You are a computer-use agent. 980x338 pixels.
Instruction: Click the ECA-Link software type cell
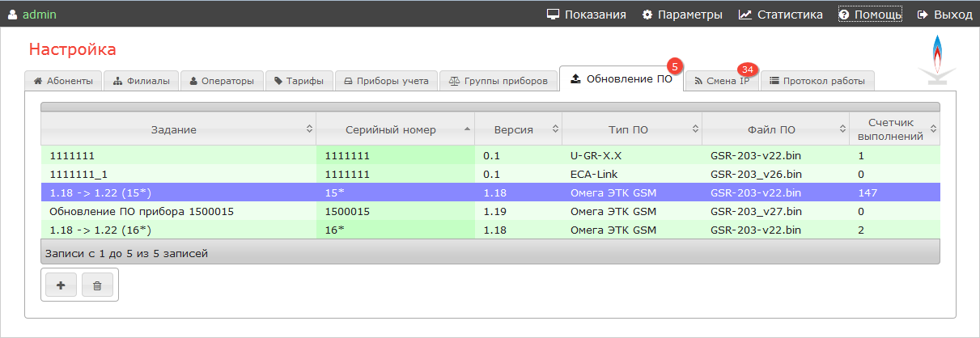632,174
